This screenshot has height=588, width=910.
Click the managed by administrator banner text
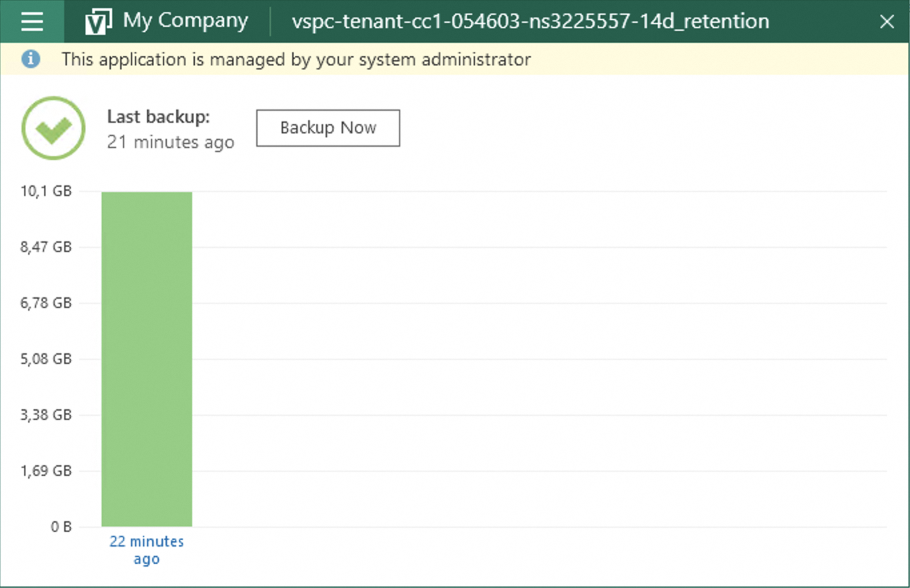tap(296, 59)
